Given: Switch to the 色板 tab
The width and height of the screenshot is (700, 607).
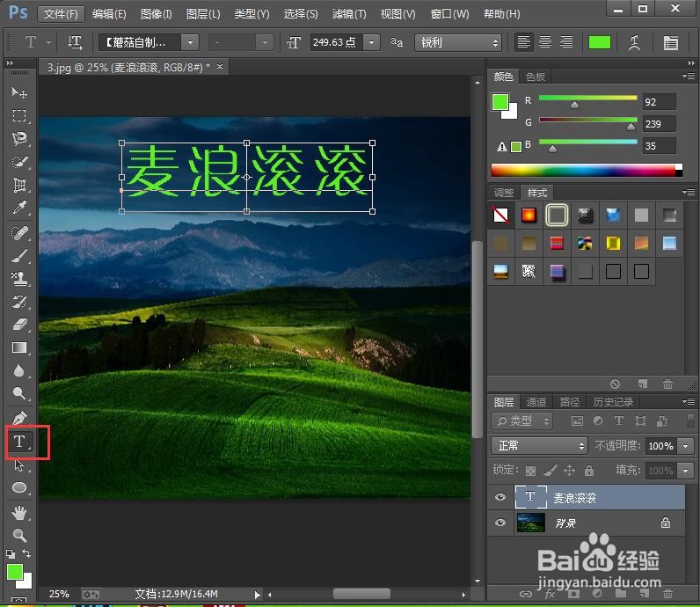Looking at the screenshot, I should [x=536, y=77].
